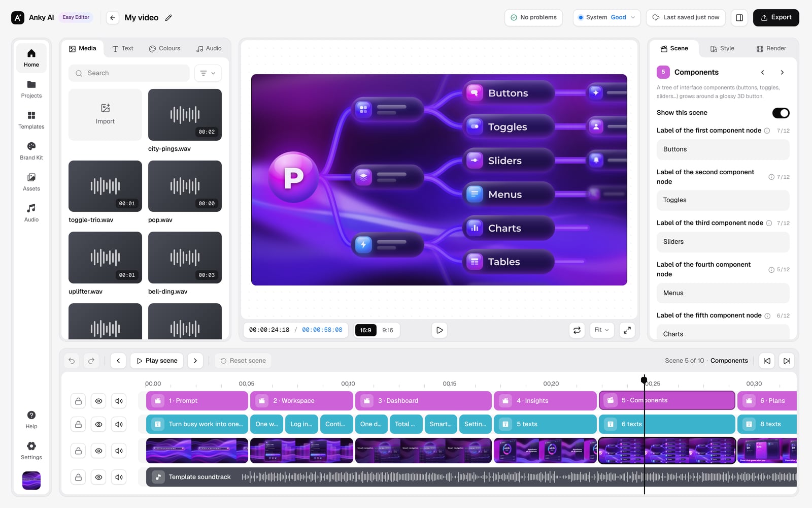Mute the video thumbnails track
The width and height of the screenshot is (812, 508).
tap(119, 451)
